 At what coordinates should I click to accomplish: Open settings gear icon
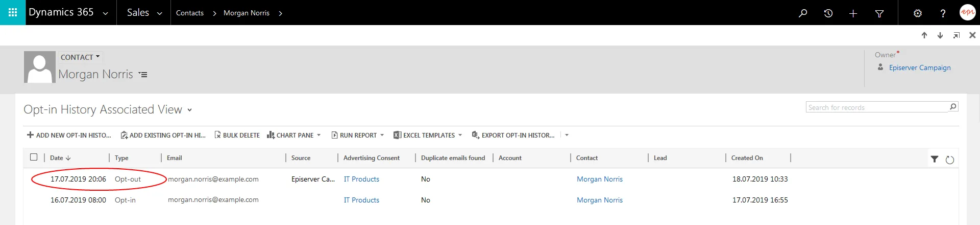(x=918, y=13)
